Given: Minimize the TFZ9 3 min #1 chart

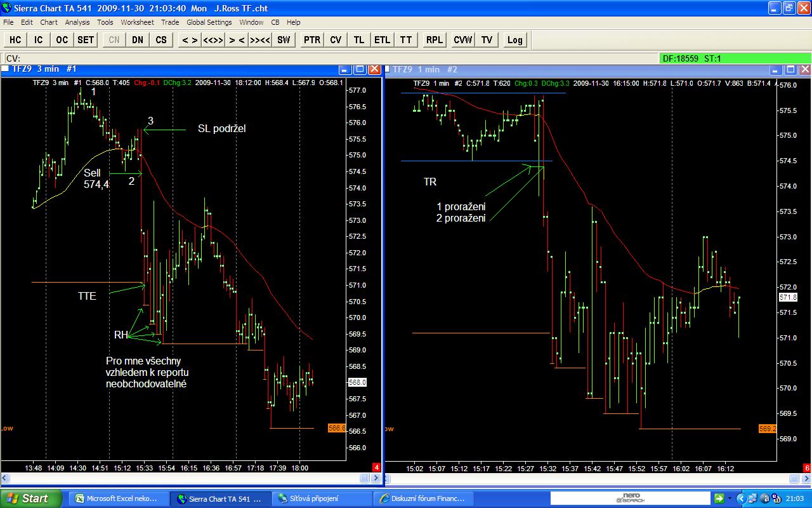Looking at the screenshot, I should (x=346, y=69).
